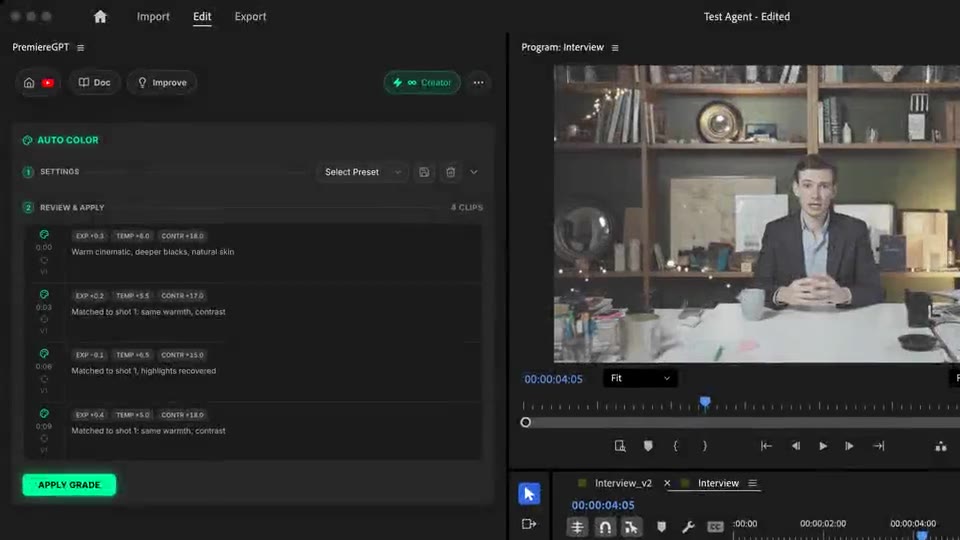
Task: Click the Improve button
Action: [162, 83]
